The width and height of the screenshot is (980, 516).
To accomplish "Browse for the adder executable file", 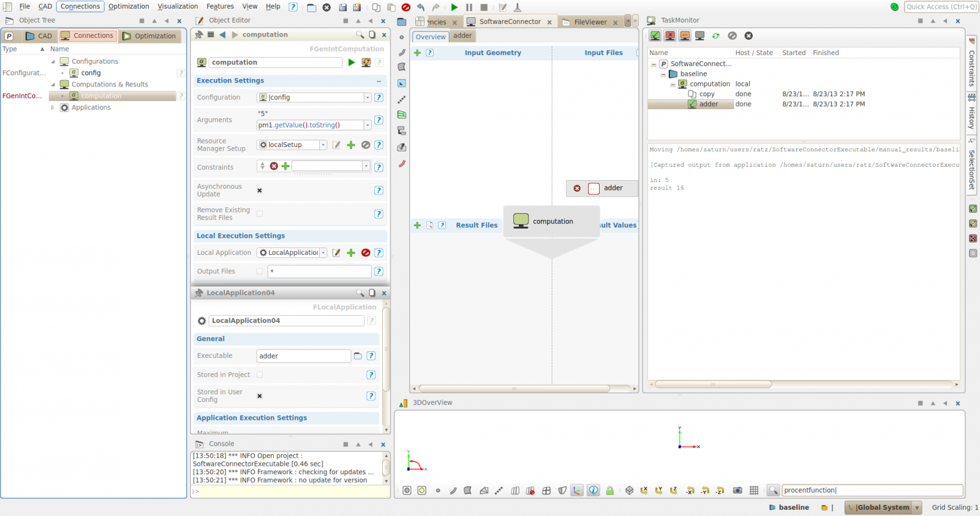I will tap(358, 356).
